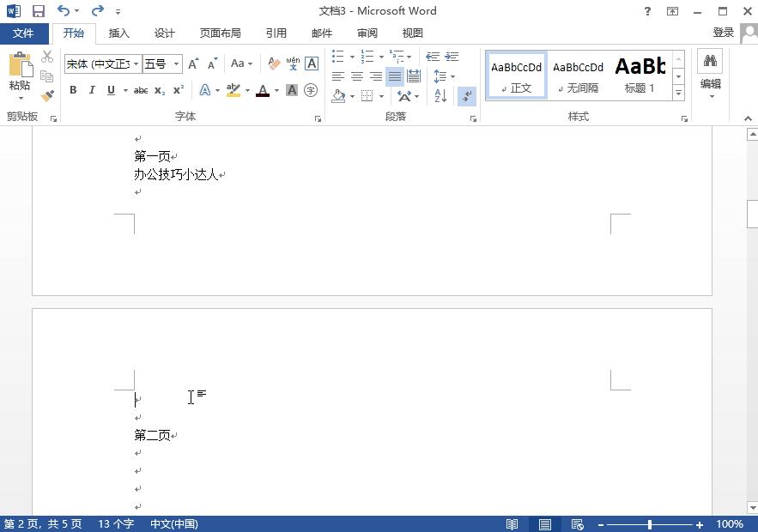
Task: Toggle the show/hide paragraph marks button
Action: click(x=467, y=95)
